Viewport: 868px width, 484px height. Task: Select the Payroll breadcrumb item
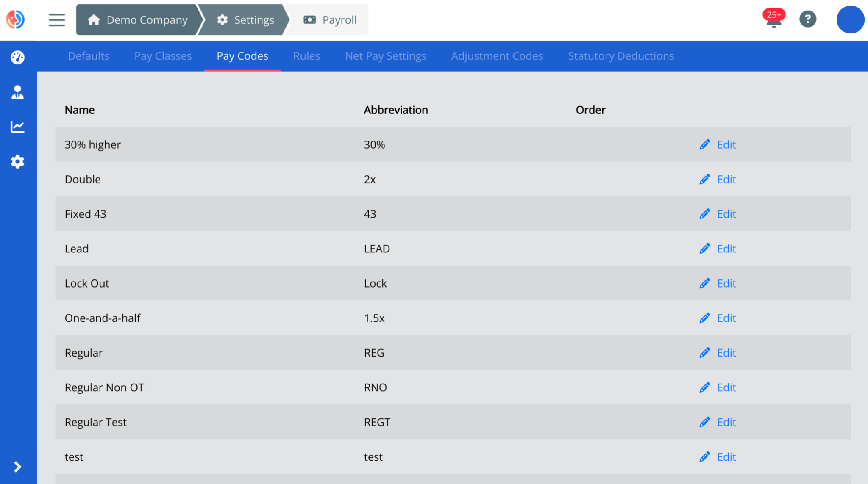[331, 19]
